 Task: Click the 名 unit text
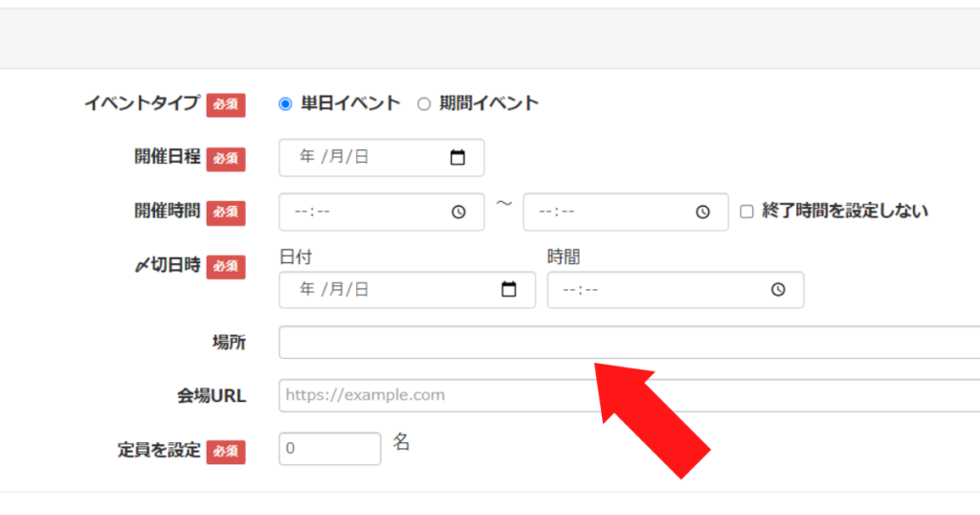[401, 442]
